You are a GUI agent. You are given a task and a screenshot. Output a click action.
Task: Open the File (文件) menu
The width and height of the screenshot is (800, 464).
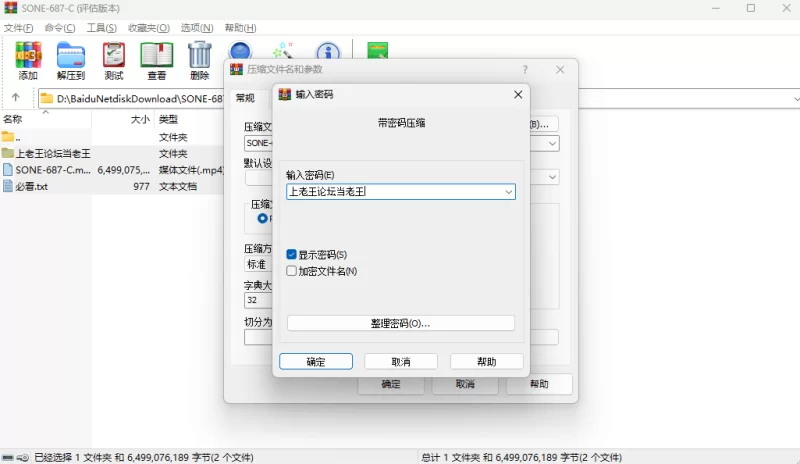(x=18, y=28)
